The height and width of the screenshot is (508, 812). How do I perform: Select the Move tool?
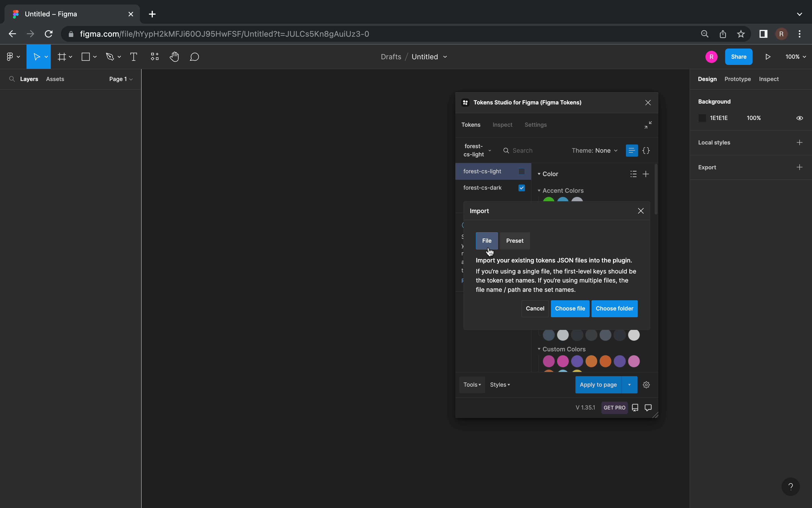coord(37,57)
